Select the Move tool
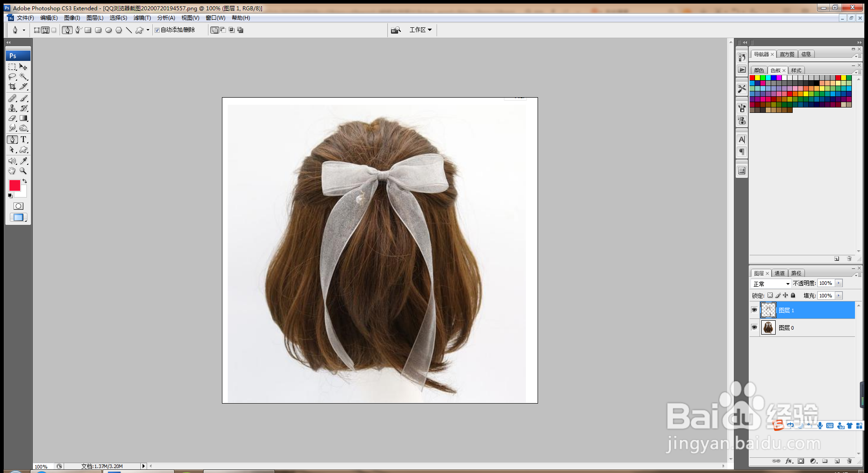The width and height of the screenshot is (868, 473). point(24,67)
